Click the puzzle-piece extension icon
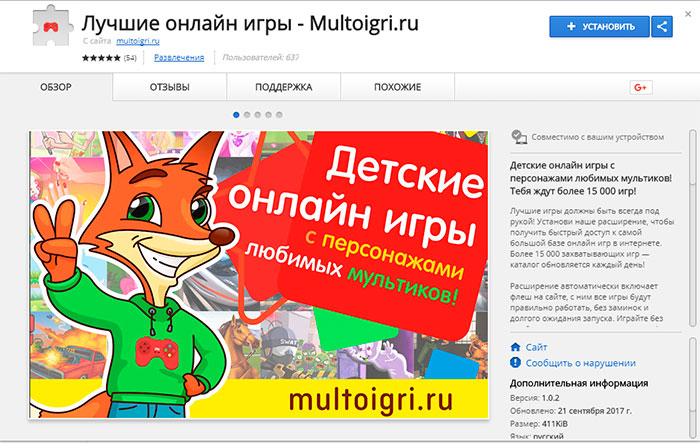 pyautogui.click(x=52, y=26)
